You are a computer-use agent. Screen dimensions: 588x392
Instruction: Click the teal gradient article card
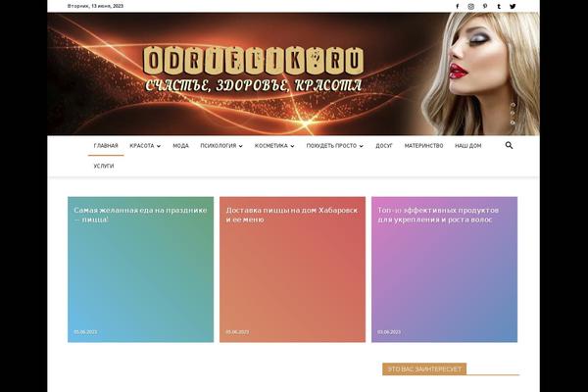[140, 269]
